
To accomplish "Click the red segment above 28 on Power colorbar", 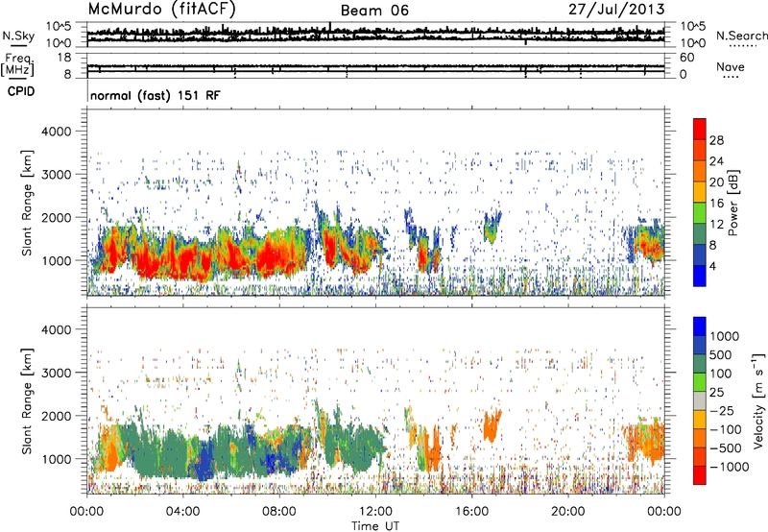I will point(700,129).
